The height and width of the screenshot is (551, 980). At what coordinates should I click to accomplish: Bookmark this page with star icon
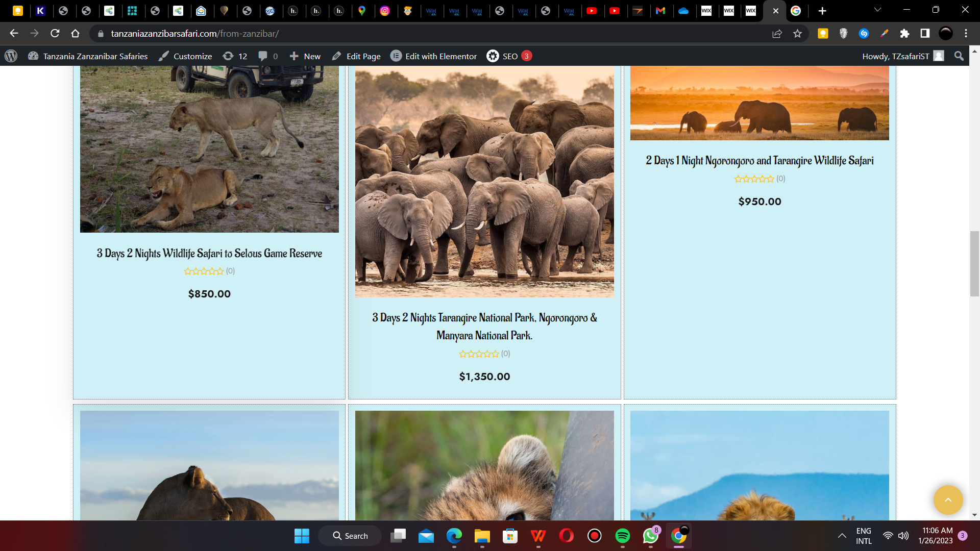point(797,34)
